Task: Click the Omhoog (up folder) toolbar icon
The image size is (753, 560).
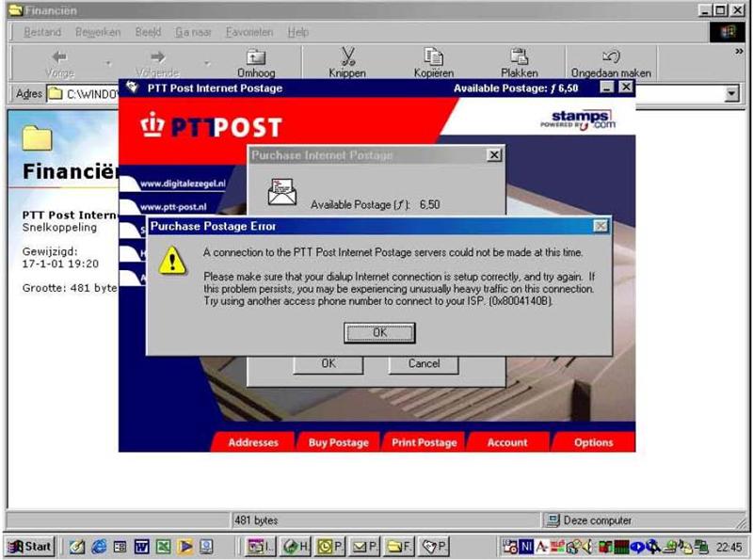Action: 255,57
